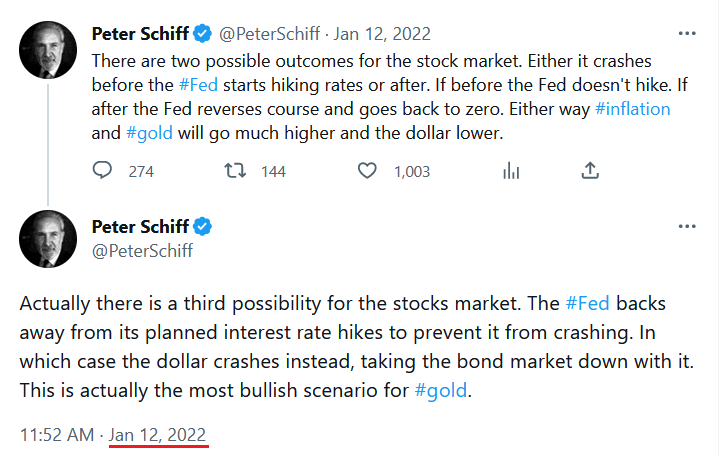
Task: Click the Jan 12, 2022 date in header
Action: coord(382,34)
